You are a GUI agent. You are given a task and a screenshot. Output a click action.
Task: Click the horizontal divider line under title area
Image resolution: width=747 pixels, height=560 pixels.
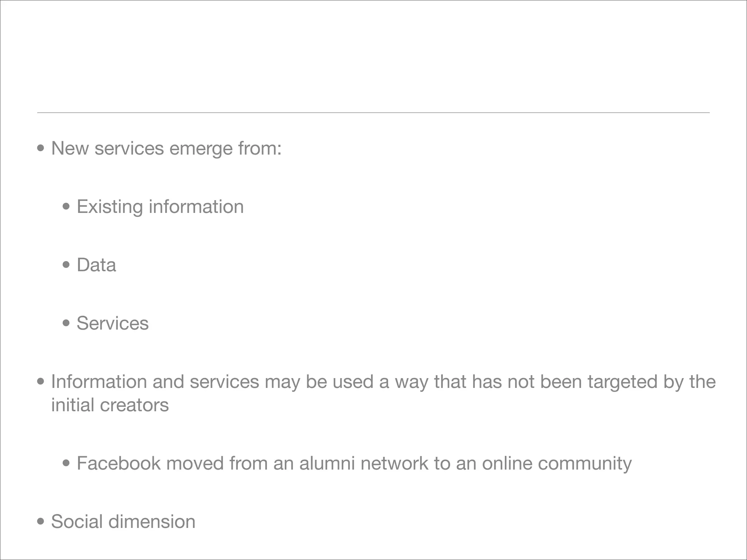point(373,113)
